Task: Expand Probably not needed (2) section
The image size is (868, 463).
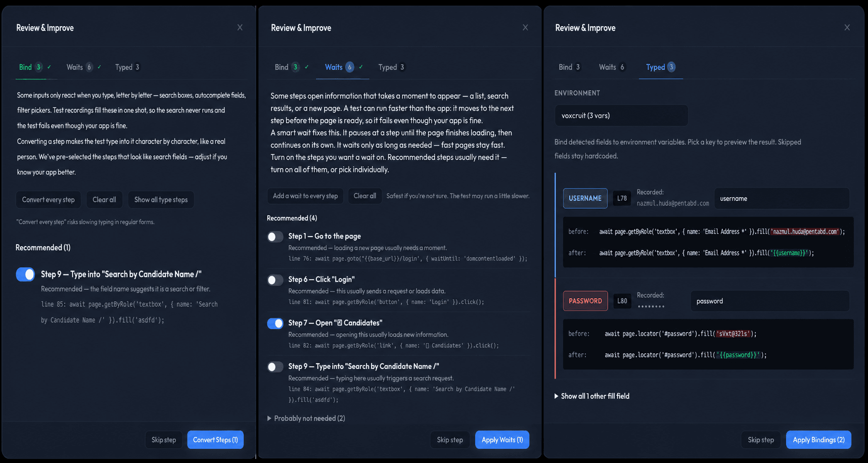Action: 306,419
